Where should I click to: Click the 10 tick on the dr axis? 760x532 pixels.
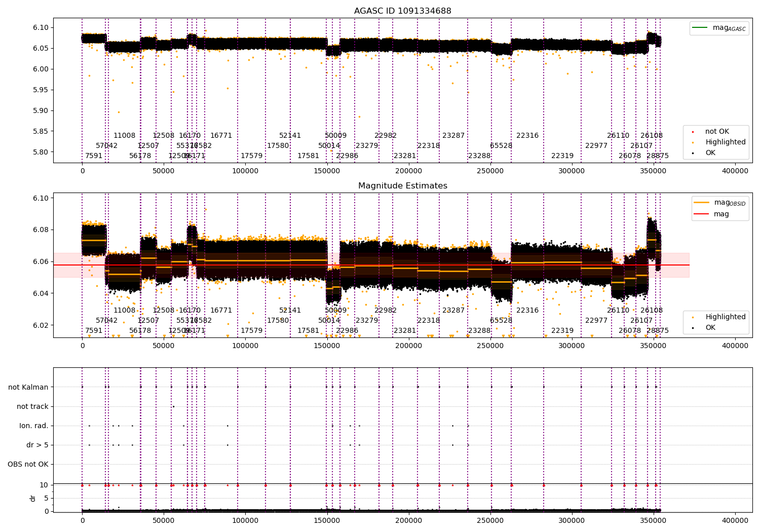(44, 485)
